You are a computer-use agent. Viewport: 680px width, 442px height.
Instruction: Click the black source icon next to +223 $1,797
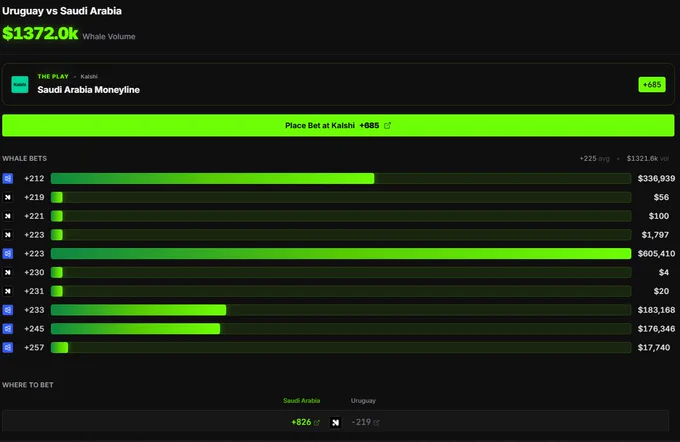8,235
